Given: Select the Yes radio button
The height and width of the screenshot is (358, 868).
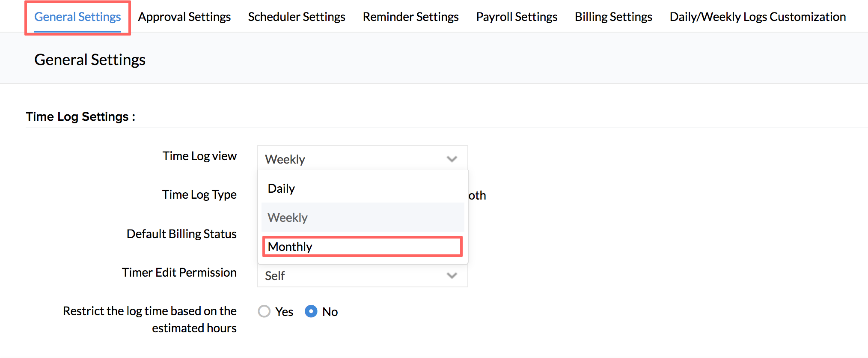Looking at the screenshot, I should [x=265, y=311].
